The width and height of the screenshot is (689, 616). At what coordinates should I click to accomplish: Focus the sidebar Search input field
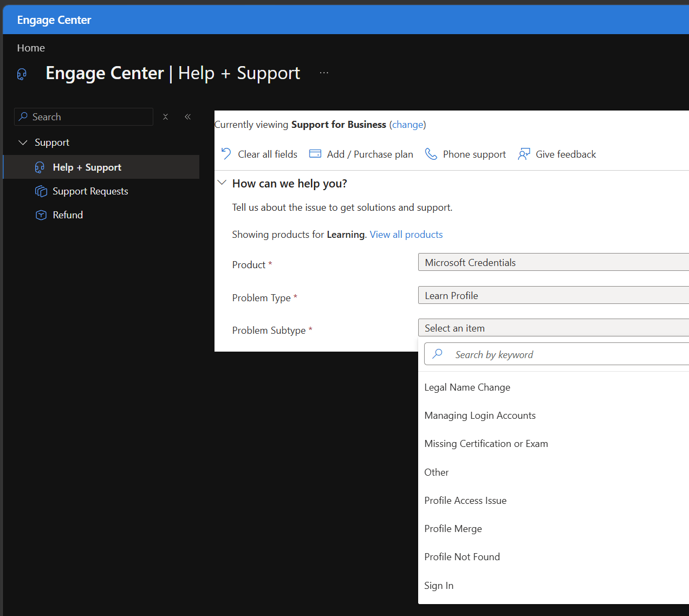click(84, 116)
